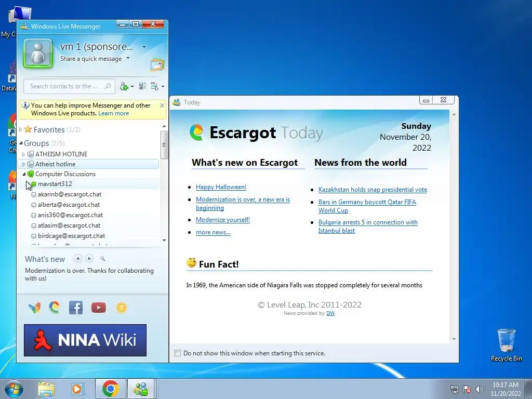Open the add contact dropdown arrow
532x399 pixels.
pyautogui.click(x=132, y=87)
